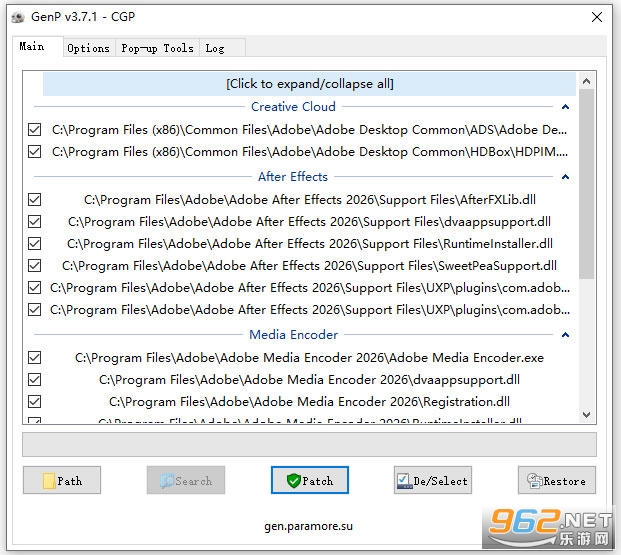This screenshot has width=621, height=555.
Task: Close the GenP window
Action: [597, 17]
